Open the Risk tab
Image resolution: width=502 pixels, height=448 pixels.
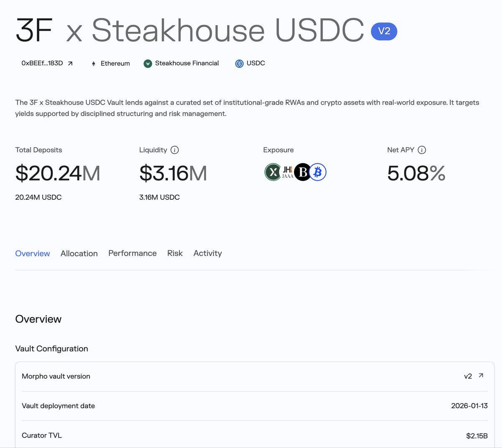click(x=175, y=253)
